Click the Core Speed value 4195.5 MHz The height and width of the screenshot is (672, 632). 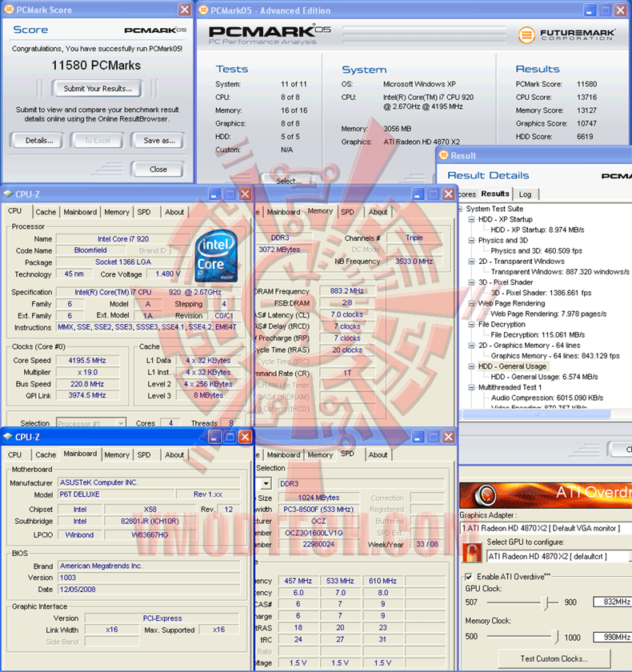[87, 361]
